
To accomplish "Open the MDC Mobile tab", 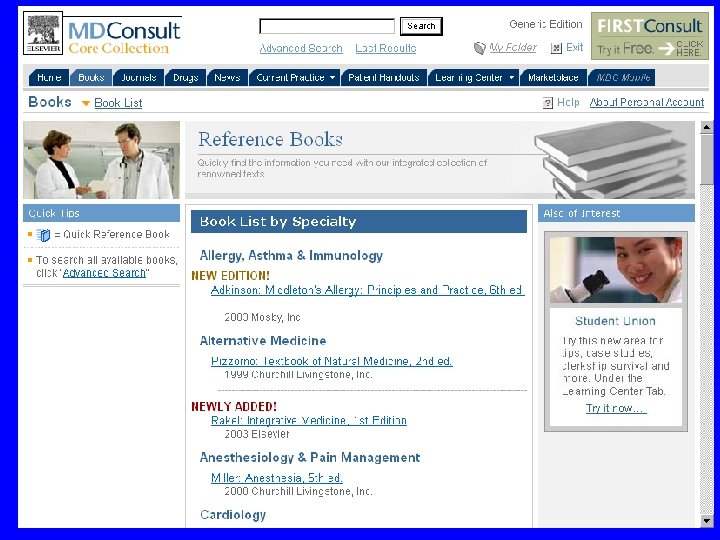I will pyautogui.click(x=623, y=78).
